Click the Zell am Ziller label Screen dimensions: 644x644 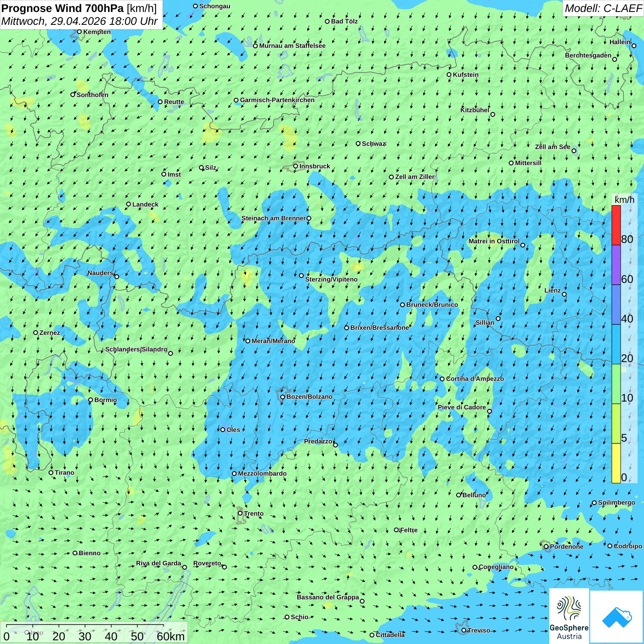pyautogui.click(x=415, y=177)
